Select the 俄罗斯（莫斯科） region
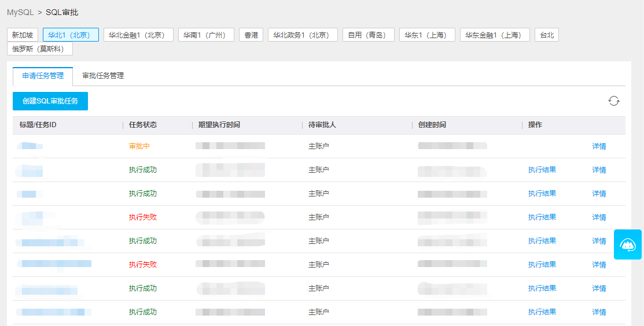 (39, 49)
